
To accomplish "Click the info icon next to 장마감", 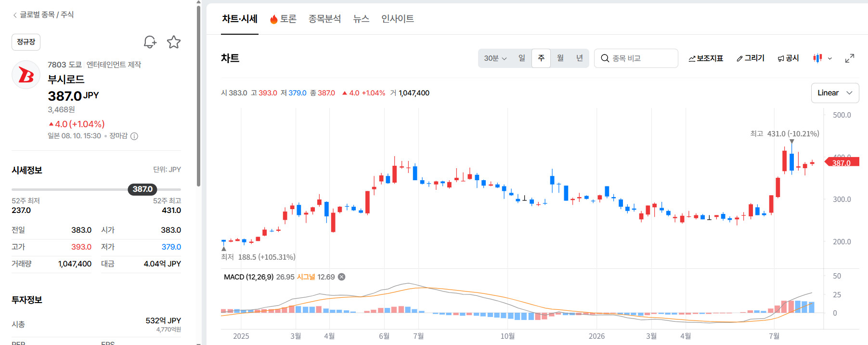I will 134,136.
